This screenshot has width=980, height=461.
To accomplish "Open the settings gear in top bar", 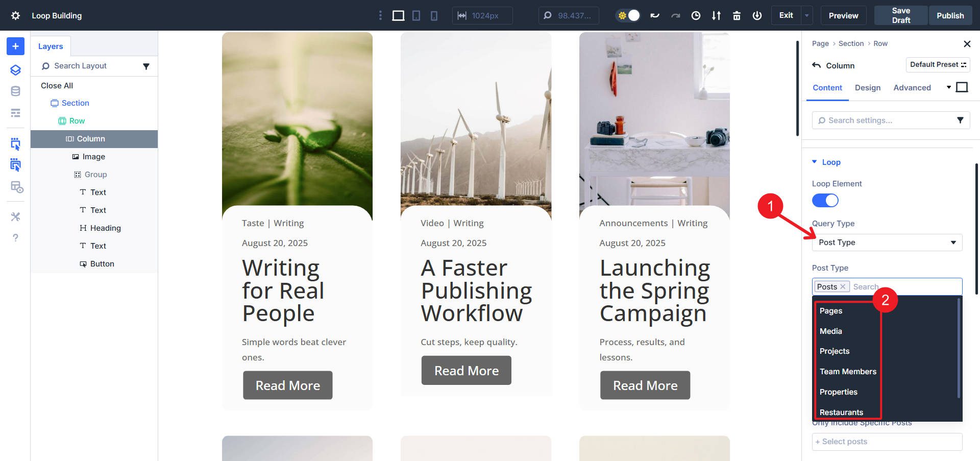I will point(15,15).
